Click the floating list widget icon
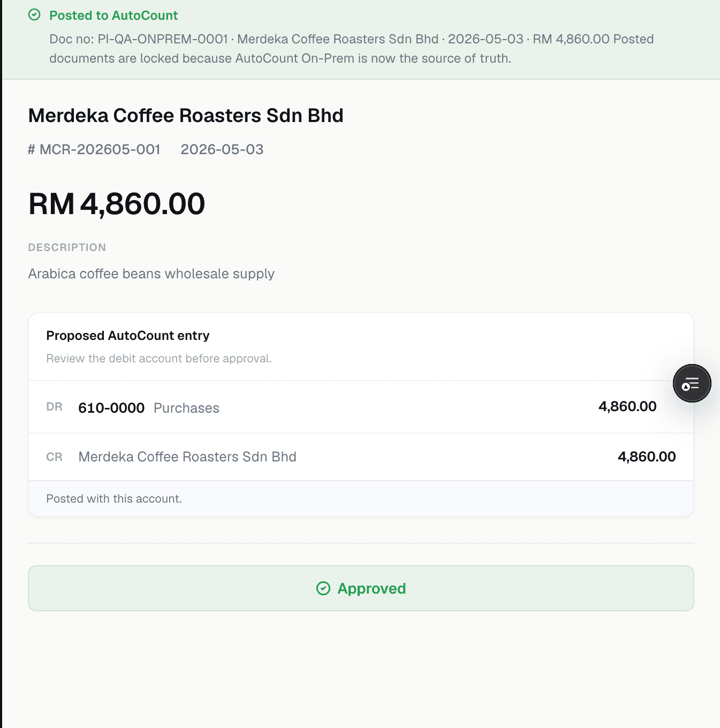 coord(692,383)
